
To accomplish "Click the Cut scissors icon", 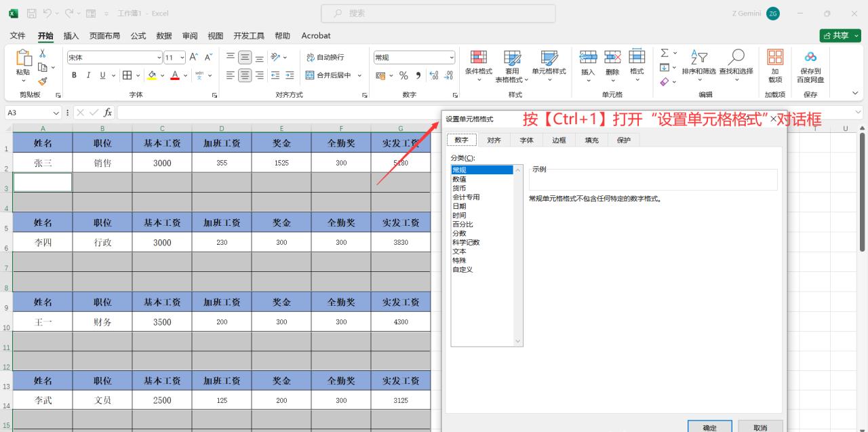I will tap(43, 54).
